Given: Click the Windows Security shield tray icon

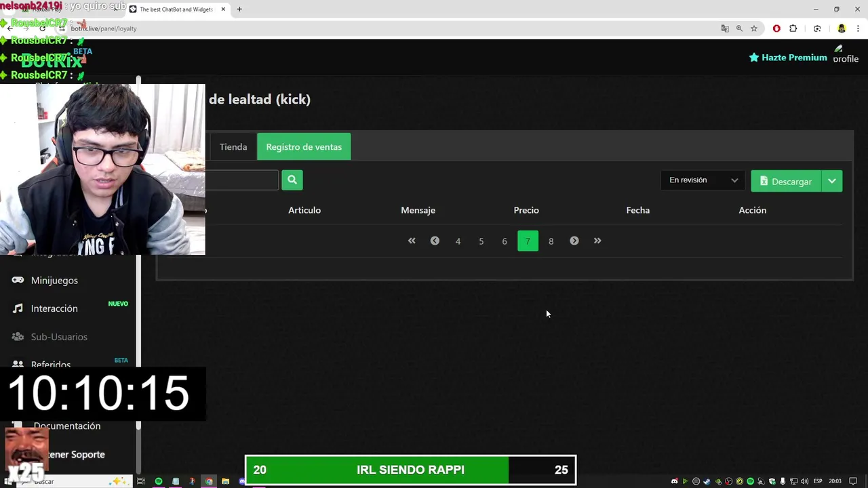Looking at the screenshot, I should [x=772, y=481].
